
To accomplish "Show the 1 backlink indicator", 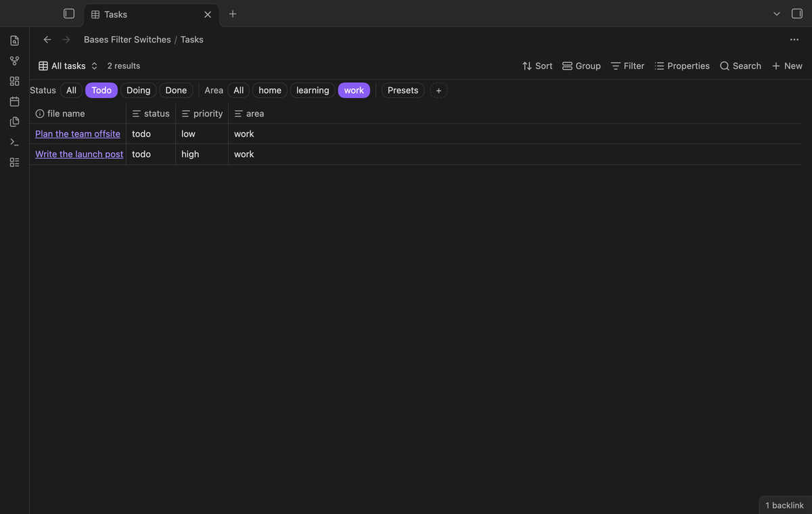I will (785, 505).
